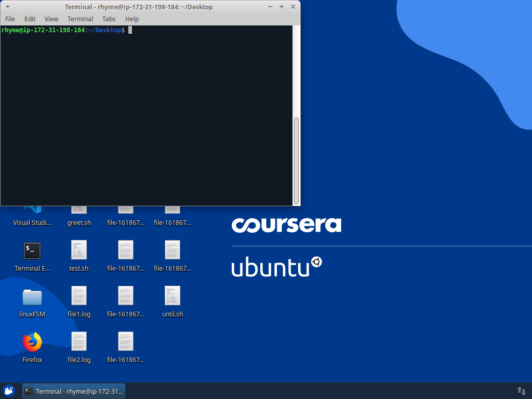Open the Xfce applications menu mouse icon
This screenshot has height=399, width=532.
(9, 391)
